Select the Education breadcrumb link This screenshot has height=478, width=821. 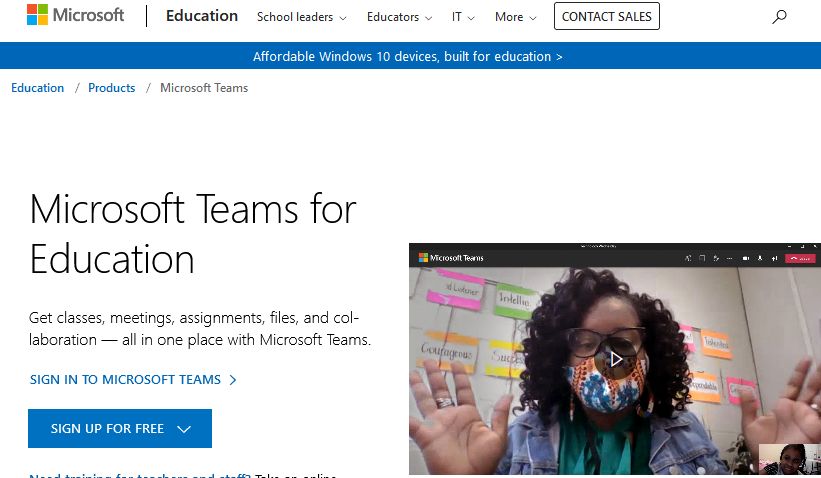(38, 88)
